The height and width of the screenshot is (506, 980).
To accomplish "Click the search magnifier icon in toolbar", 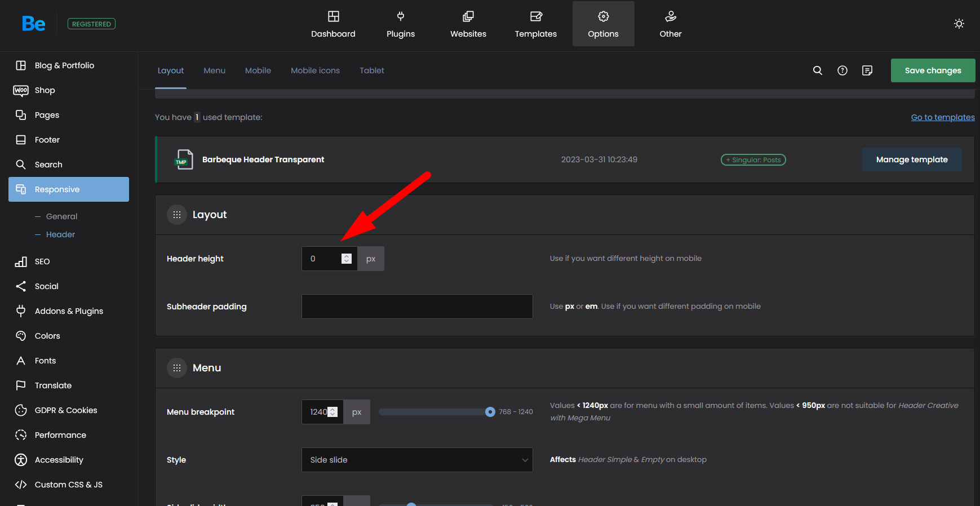I will (x=818, y=70).
